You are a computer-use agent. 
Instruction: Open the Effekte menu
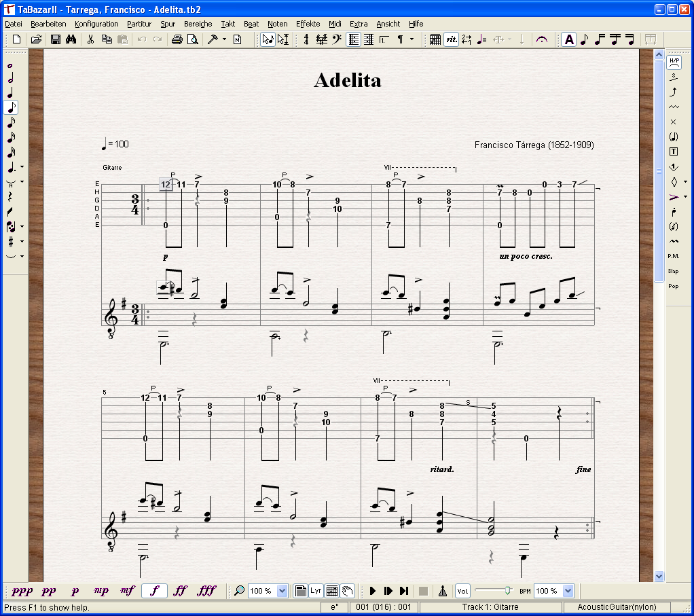click(x=308, y=24)
